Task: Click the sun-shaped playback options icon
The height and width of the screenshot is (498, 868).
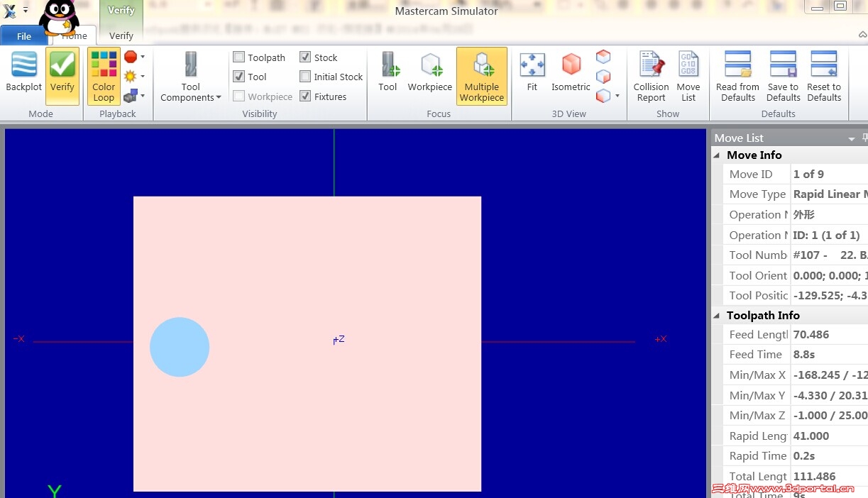Action: pyautogui.click(x=131, y=76)
